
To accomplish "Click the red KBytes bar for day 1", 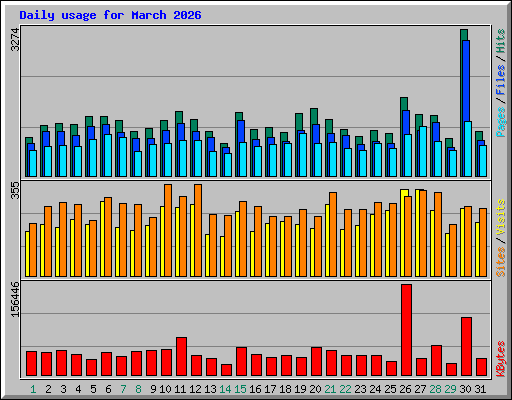I will coord(31,364).
